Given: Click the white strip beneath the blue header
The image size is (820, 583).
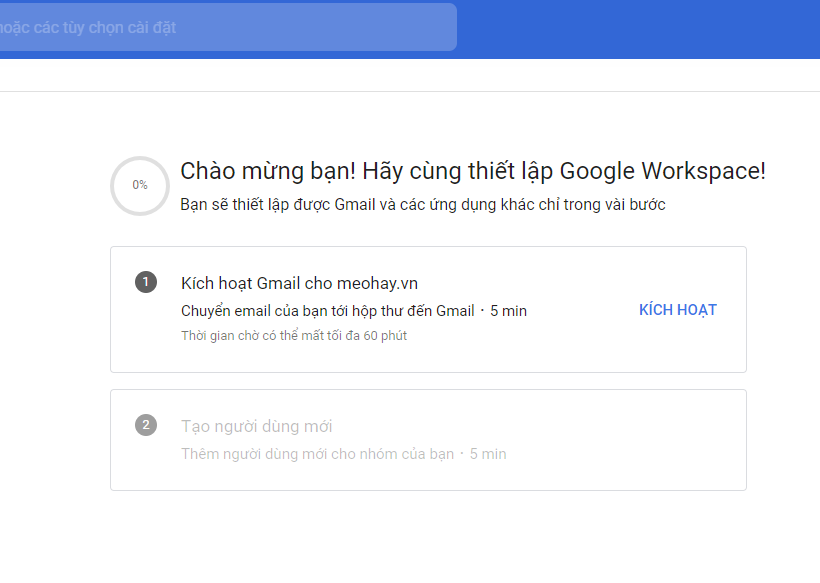Looking at the screenshot, I should click(x=410, y=75).
